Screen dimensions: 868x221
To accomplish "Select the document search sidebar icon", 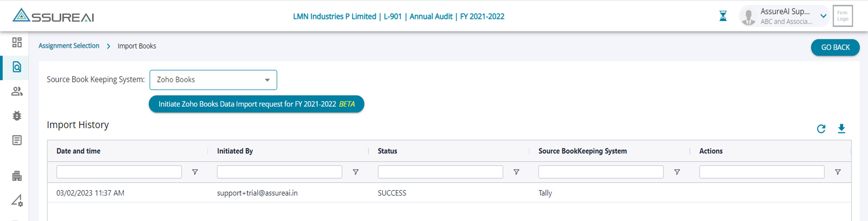I will pos(17,67).
